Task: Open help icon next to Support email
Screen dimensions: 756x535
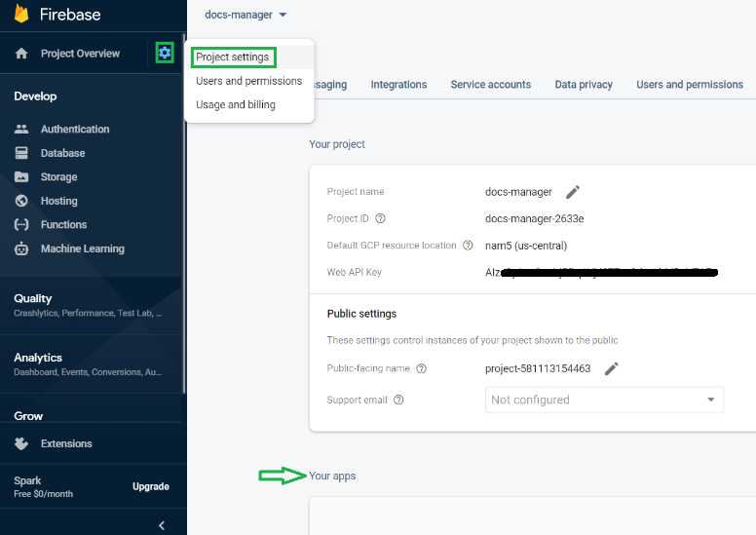Action: (398, 400)
